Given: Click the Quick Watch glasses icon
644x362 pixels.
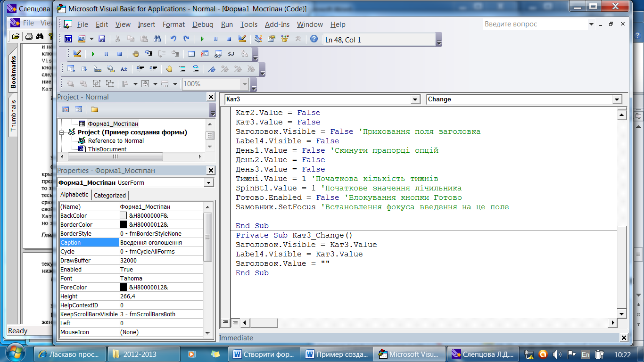Looking at the screenshot, I should tap(231, 54).
